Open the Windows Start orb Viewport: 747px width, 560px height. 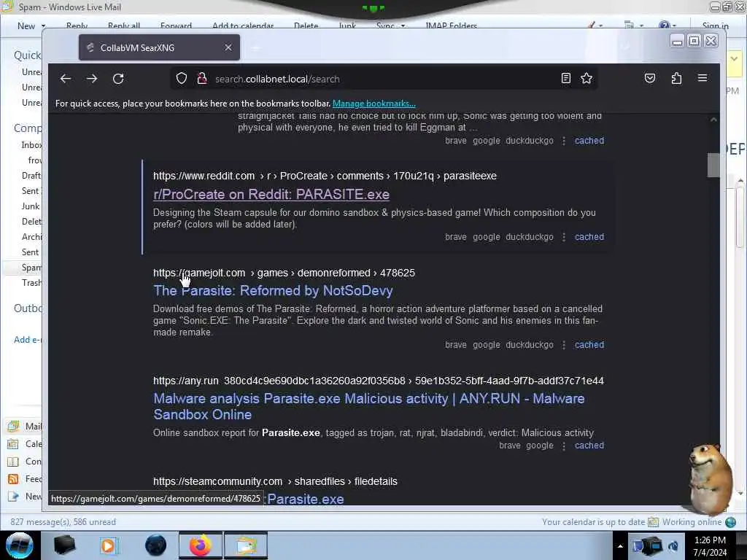[20, 545]
